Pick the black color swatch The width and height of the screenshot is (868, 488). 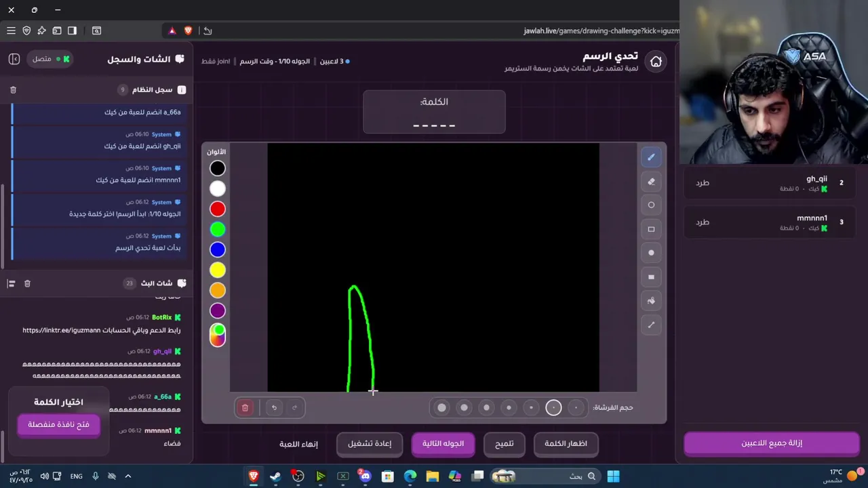[x=218, y=168]
